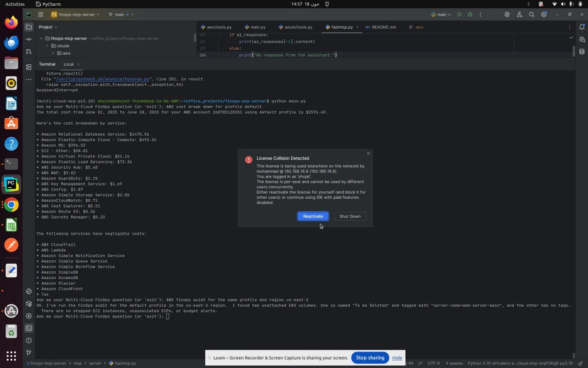The image size is (588, 368).
Task: Open Activities overview in top bar
Action: point(15,4)
